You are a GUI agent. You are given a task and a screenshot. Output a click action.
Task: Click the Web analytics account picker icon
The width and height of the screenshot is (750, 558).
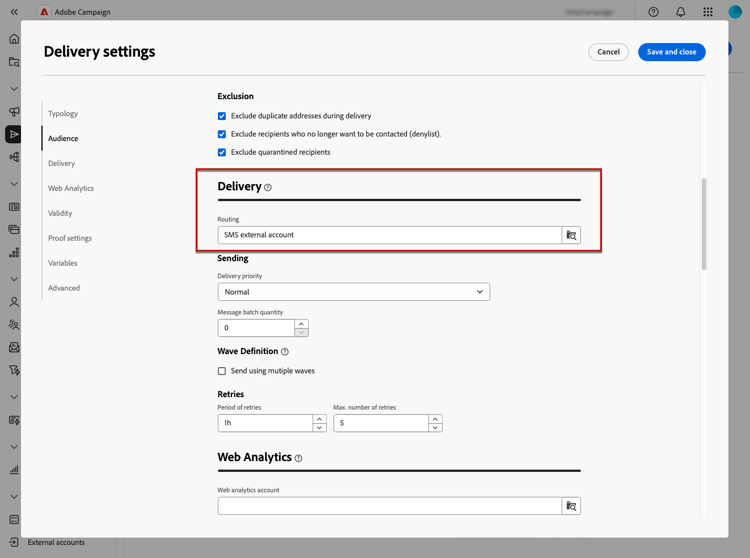571,506
